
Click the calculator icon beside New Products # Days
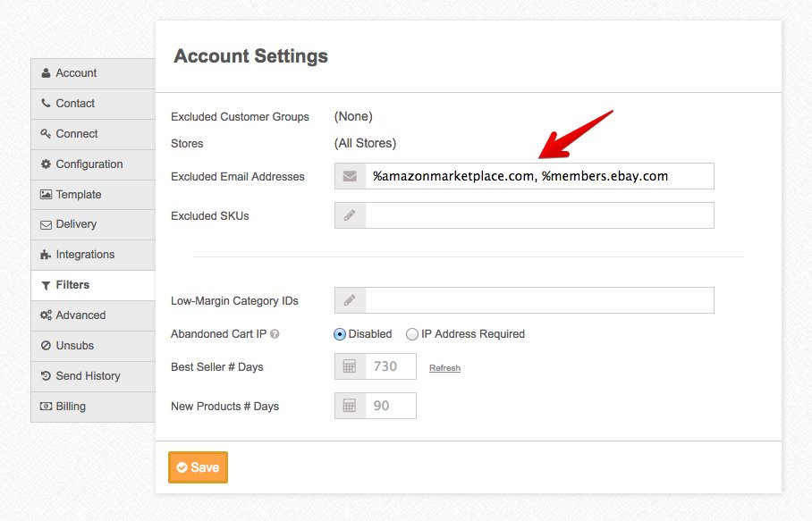tap(350, 406)
